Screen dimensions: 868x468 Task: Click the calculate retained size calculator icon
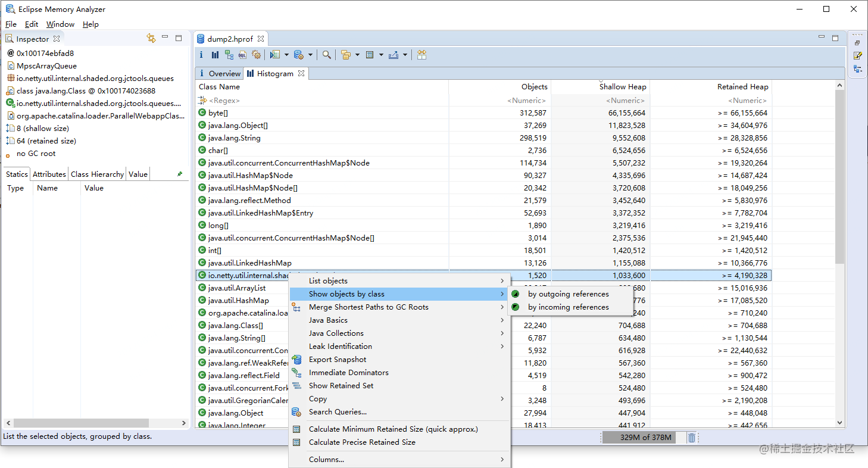pos(370,55)
